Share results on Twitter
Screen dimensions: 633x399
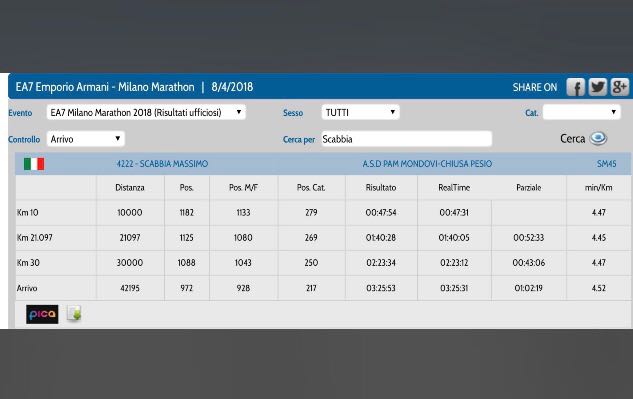pyautogui.click(x=597, y=87)
